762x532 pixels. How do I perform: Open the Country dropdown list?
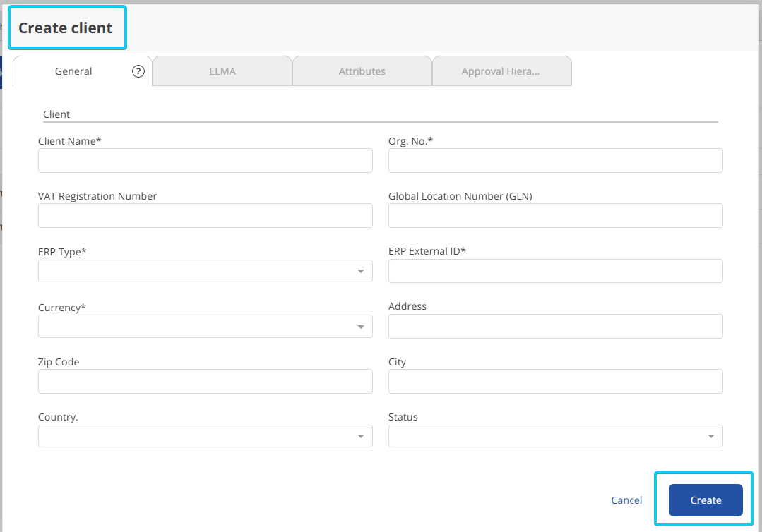tap(206, 436)
